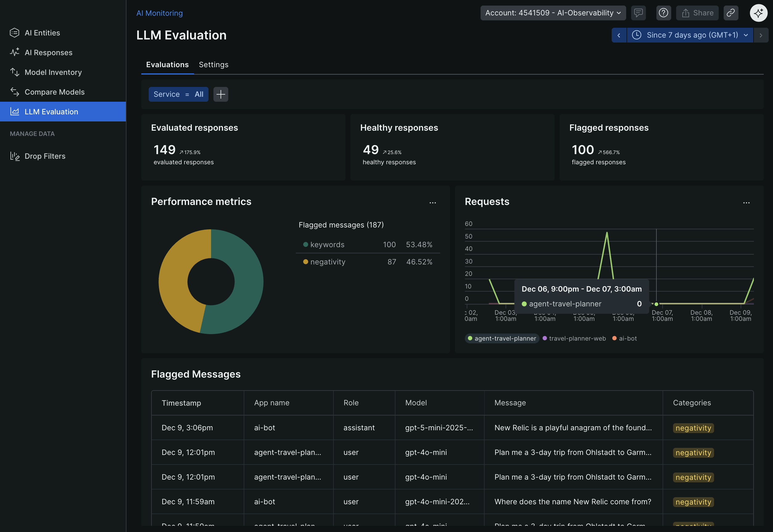Select the Compare Models icon

15,92
